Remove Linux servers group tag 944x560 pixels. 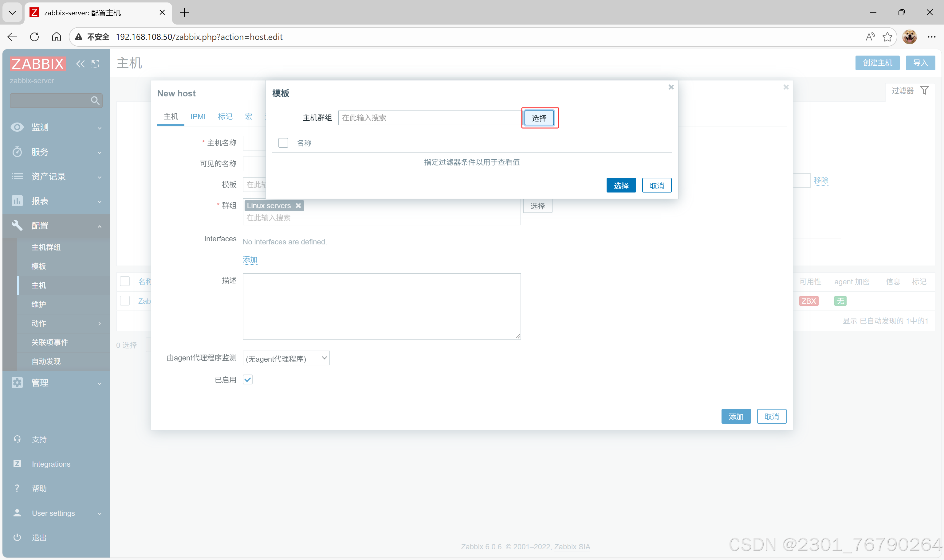point(298,206)
